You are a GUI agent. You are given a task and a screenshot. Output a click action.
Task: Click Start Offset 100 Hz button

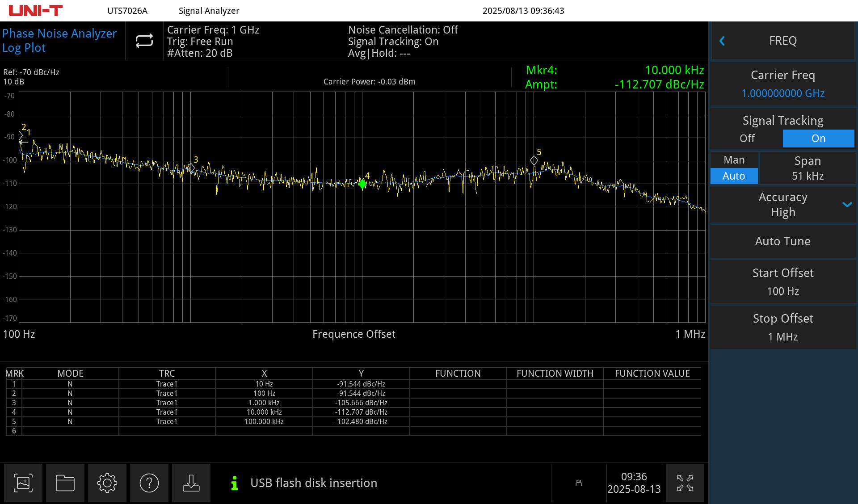click(782, 281)
